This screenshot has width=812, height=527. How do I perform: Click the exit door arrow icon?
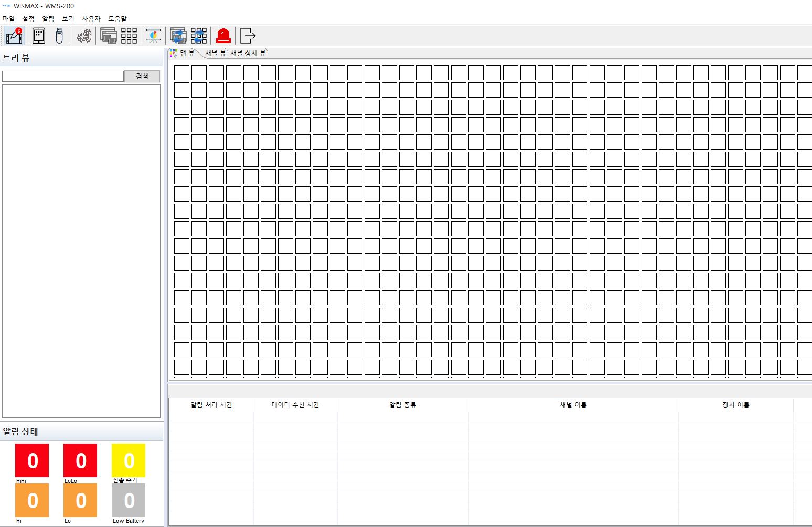click(248, 36)
